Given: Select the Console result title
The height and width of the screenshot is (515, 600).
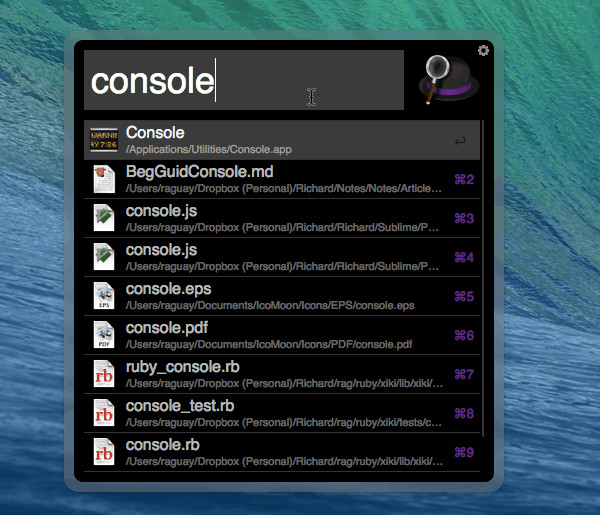Looking at the screenshot, I should tap(155, 133).
